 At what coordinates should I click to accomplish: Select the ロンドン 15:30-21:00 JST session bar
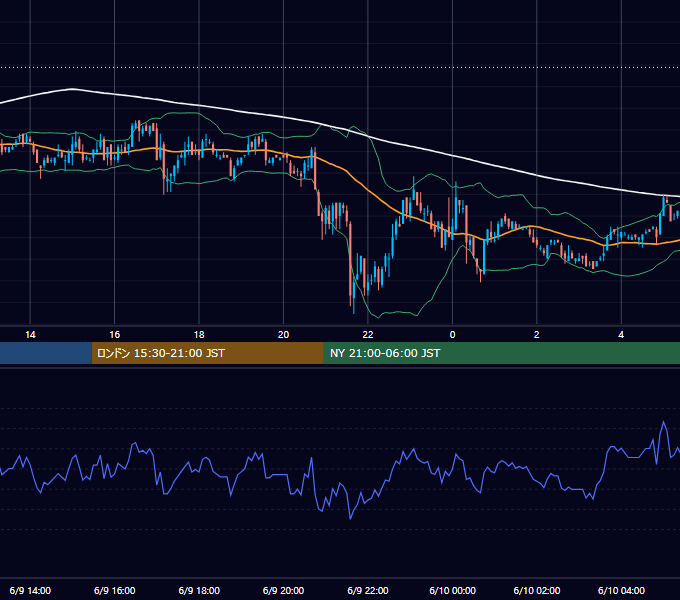point(207,353)
